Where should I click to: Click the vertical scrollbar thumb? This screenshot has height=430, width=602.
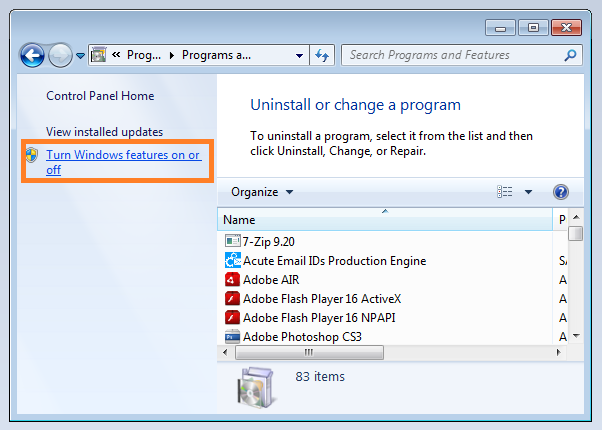(x=576, y=233)
